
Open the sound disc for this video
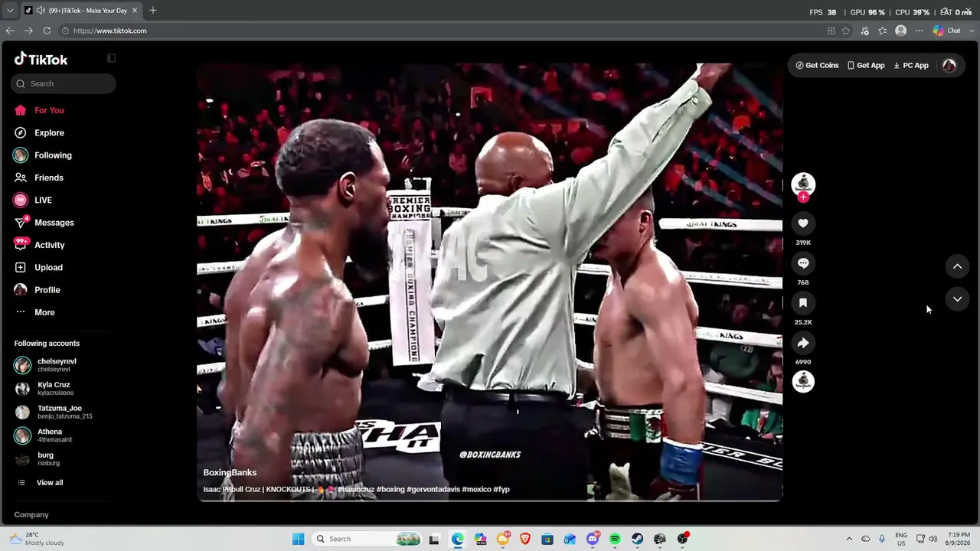click(x=803, y=381)
